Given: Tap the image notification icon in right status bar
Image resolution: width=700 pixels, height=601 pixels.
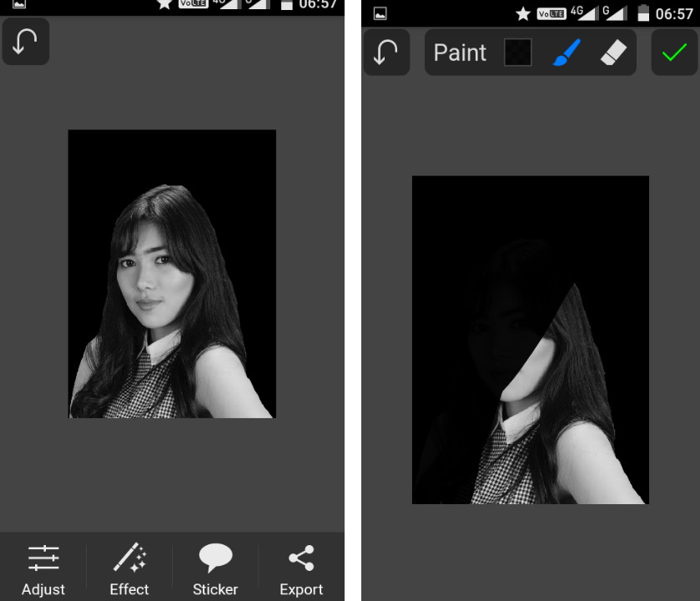Looking at the screenshot, I should pos(380,14).
